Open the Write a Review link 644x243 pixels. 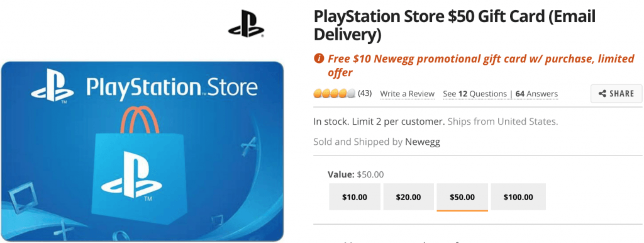pyautogui.click(x=408, y=94)
